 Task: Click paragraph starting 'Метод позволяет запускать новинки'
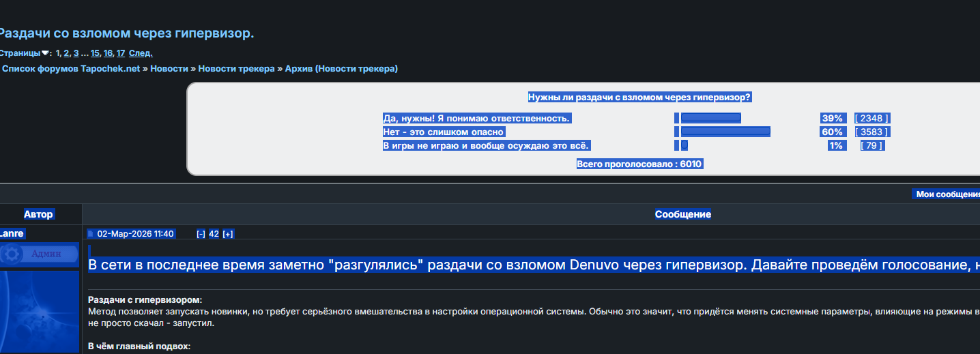point(534,312)
